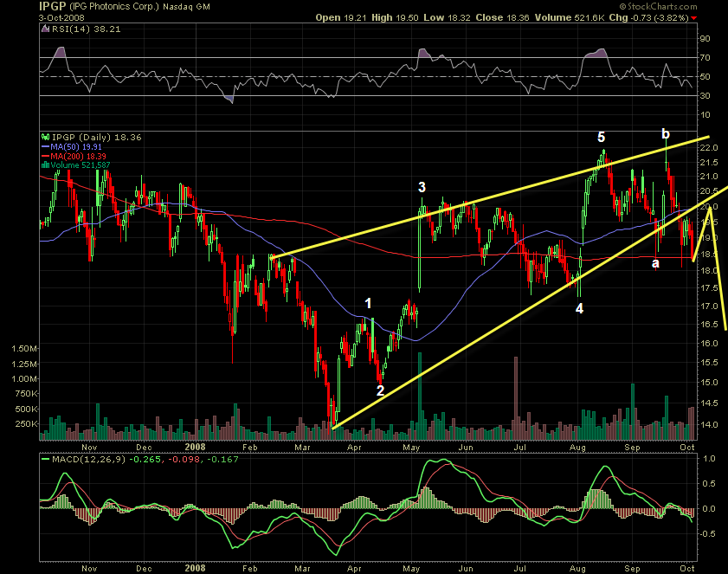Click the Dec label under MACD panel

point(144,569)
